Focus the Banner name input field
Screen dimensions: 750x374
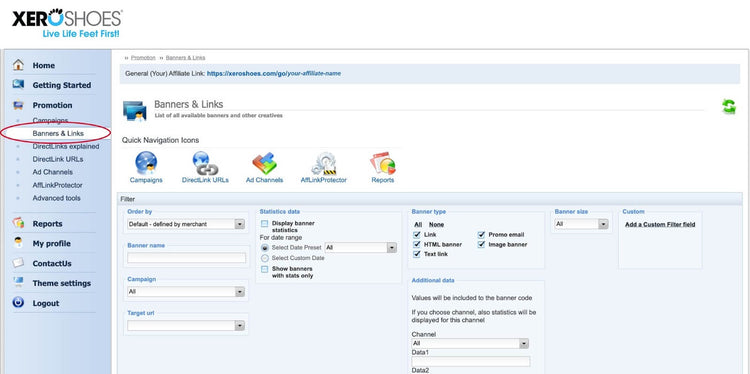tap(187, 258)
